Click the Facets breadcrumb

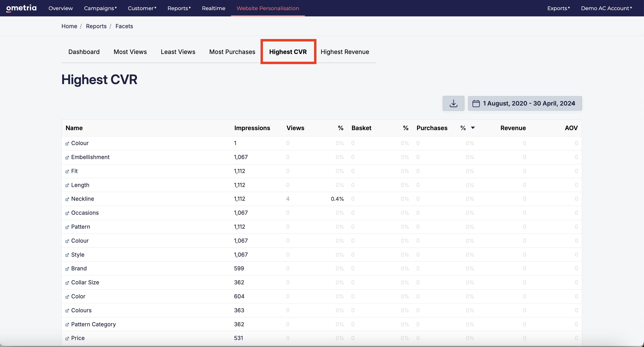tap(124, 26)
